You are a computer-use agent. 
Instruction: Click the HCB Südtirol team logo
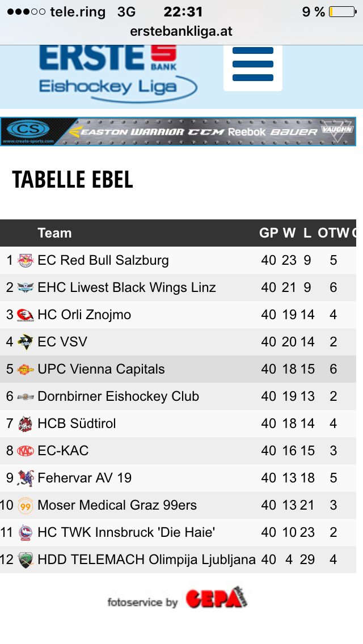point(26,423)
